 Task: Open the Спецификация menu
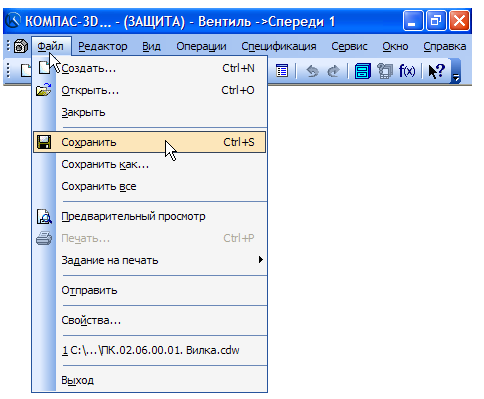[x=279, y=46]
